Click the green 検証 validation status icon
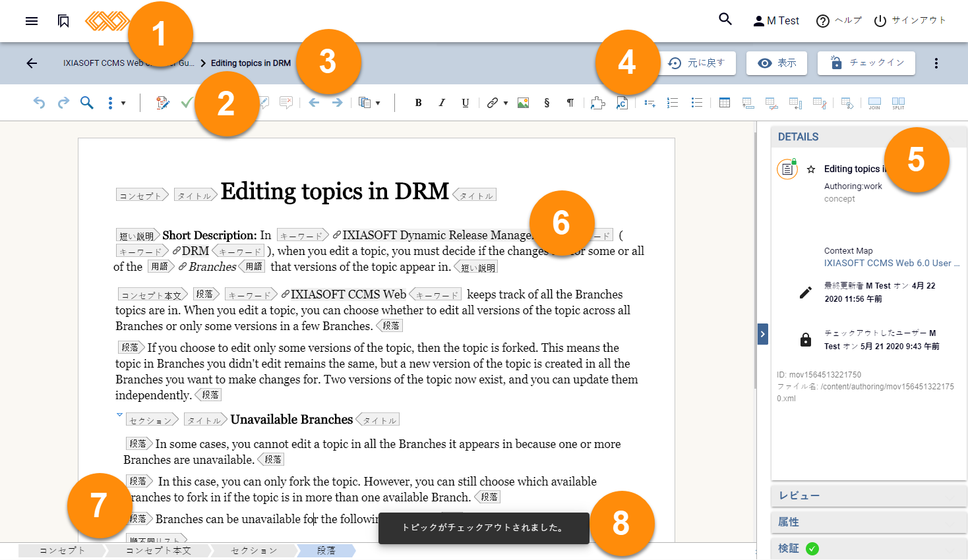 (812, 549)
